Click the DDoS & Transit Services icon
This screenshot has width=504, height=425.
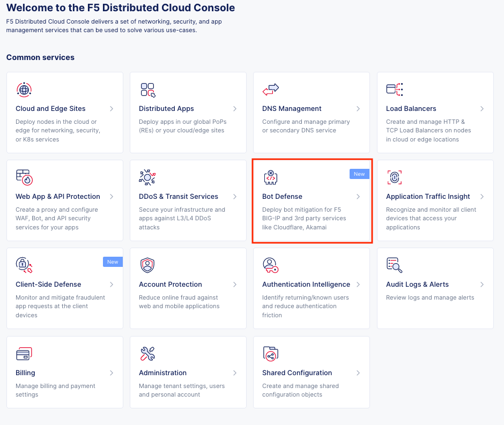(147, 177)
